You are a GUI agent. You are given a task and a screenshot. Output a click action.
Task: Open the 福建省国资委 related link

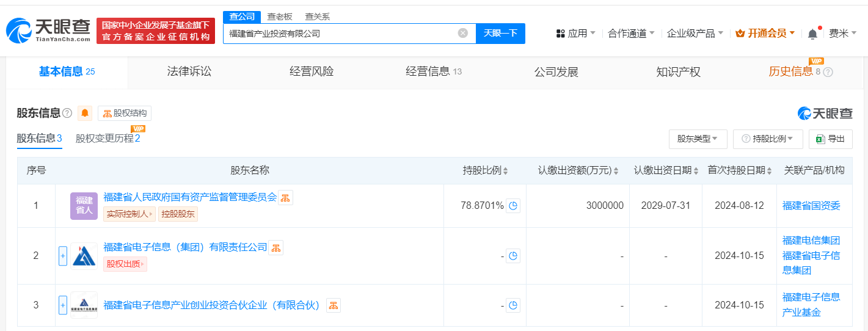point(811,206)
